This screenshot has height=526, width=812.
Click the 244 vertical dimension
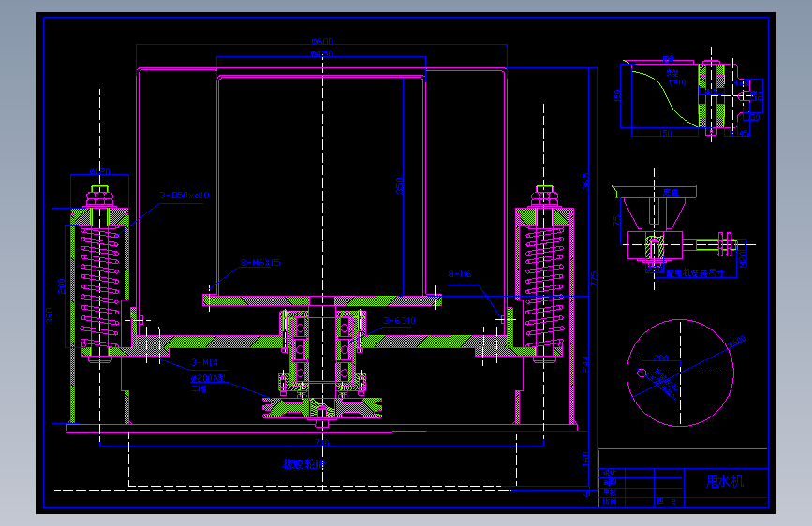point(585,364)
